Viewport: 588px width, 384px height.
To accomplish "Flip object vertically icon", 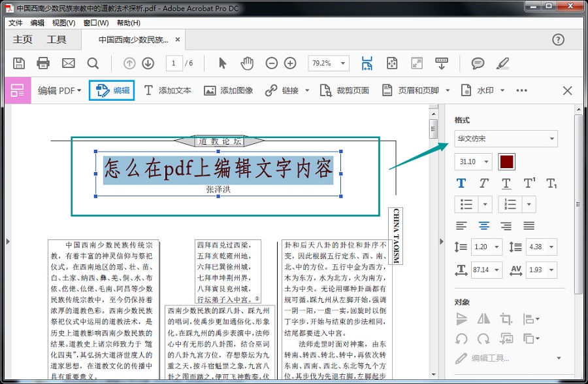I will pyautogui.click(x=461, y=319).
